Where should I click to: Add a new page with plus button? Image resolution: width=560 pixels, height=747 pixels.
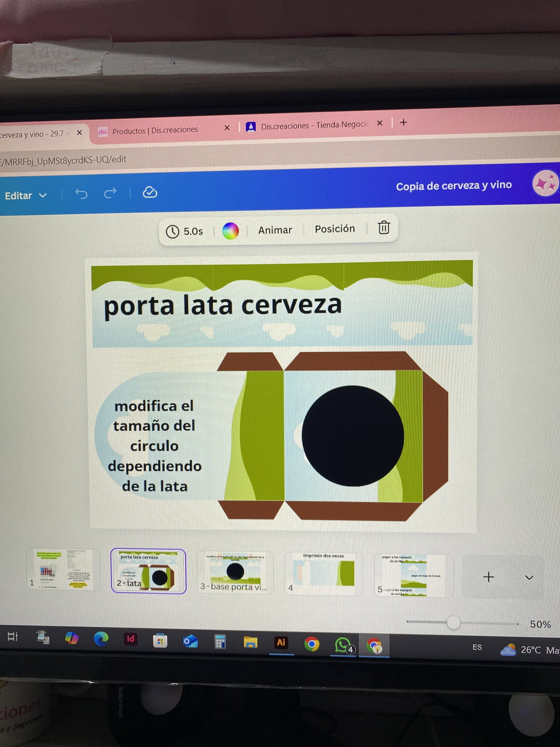click(x=489, y=578)
